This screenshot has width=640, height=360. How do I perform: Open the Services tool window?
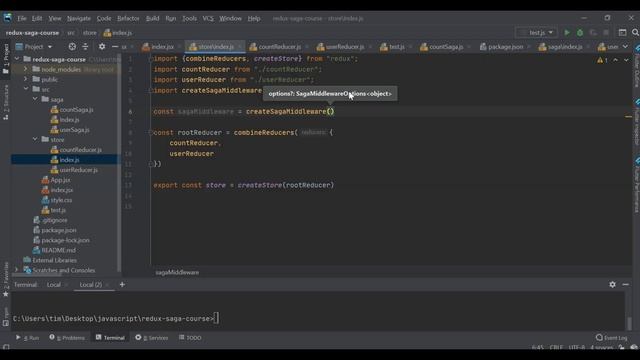[x=152, y=338]
